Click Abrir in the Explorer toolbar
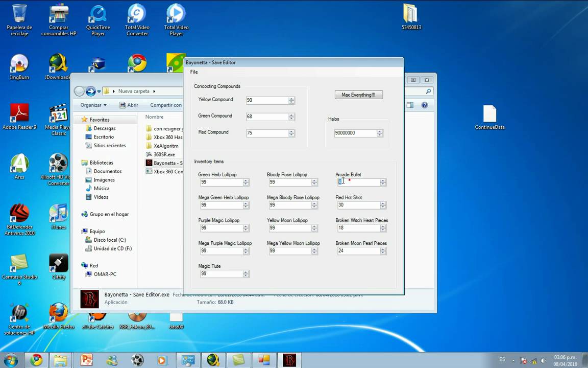 pos(129,105)
